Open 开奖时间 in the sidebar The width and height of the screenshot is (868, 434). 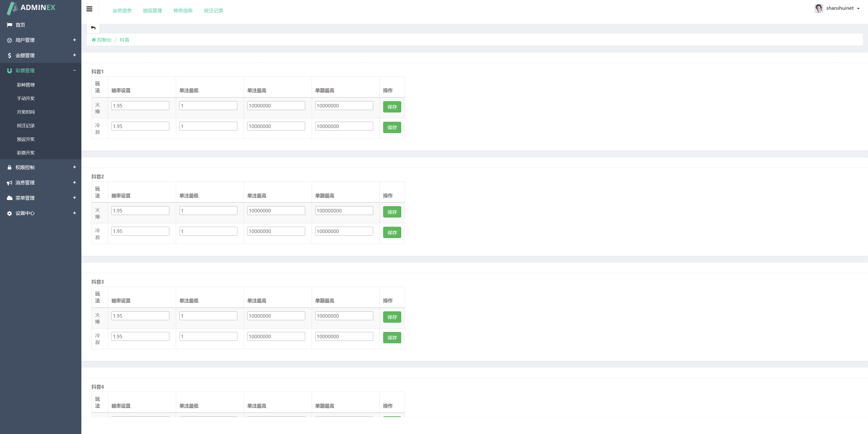(26, 112)
